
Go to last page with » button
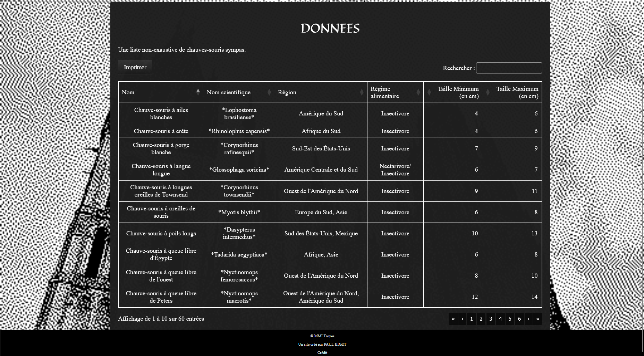[x=538, y=319]
